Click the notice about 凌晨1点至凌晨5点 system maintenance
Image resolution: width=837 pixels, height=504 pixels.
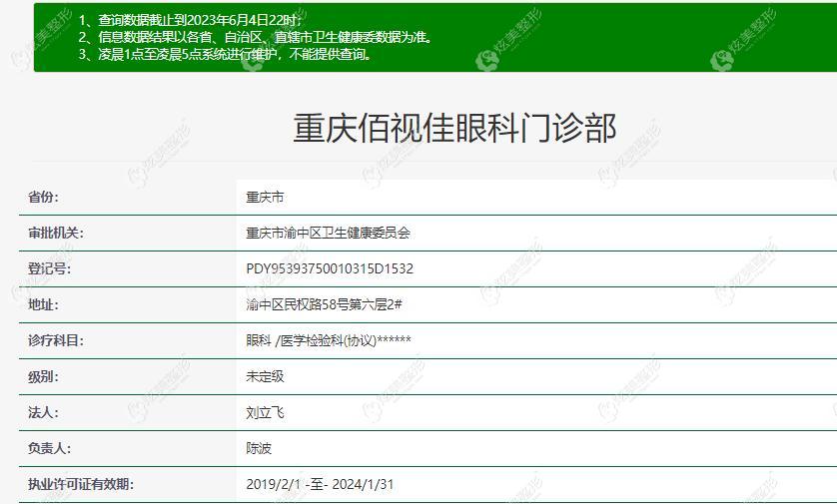pos(225,54)
